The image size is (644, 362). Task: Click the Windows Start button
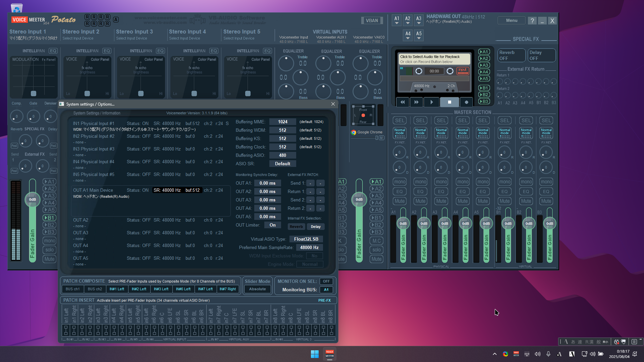tap(315, 354)
